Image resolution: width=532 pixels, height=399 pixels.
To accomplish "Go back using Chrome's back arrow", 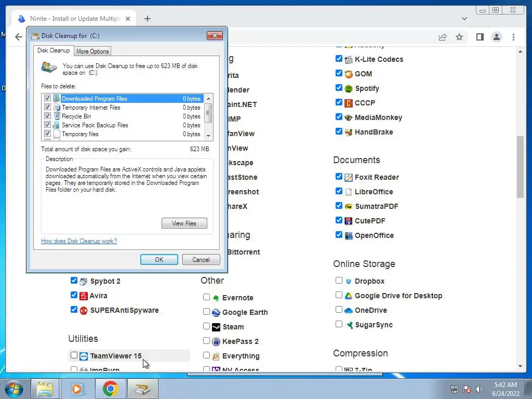I will [x=19, y=37].
